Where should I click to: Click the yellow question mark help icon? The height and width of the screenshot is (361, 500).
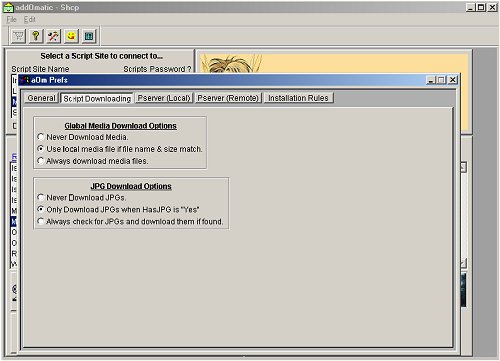pyautogui.click(x=36, y=36)
